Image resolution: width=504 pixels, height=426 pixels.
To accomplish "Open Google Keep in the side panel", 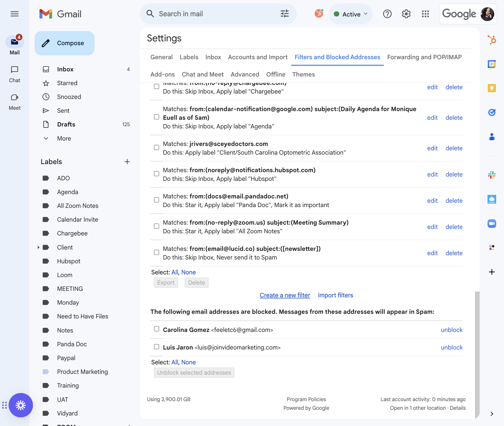I will pyautogui.click(x=492, y=88).
